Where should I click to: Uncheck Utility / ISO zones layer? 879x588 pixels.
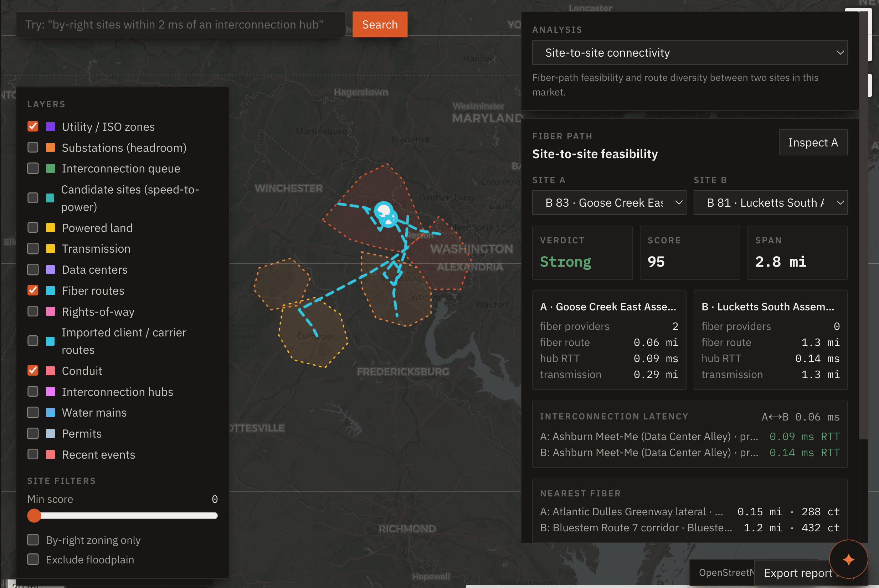(33, 127)
